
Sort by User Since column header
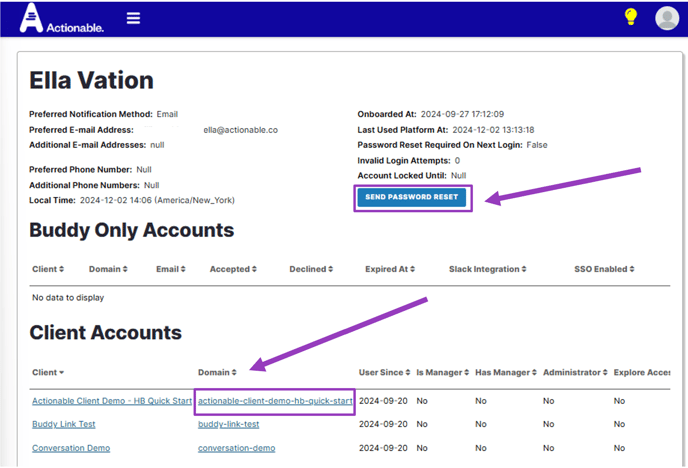point(384,372)
